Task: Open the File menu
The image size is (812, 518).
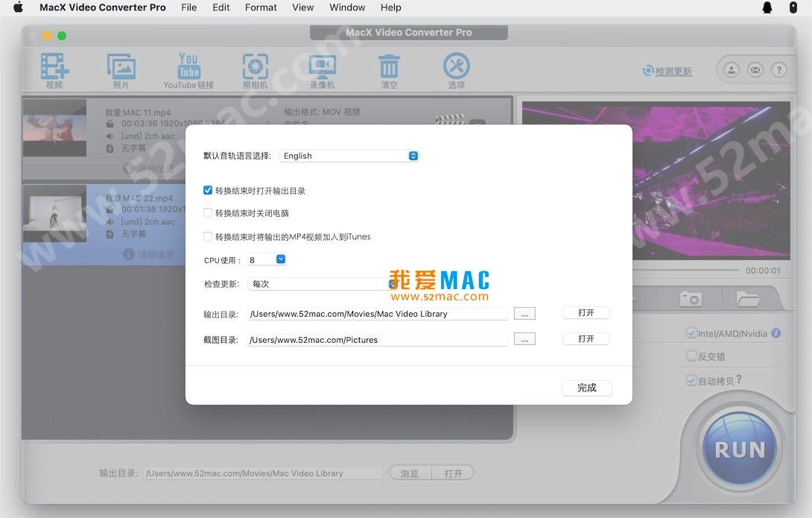Action: coord(189,7)
